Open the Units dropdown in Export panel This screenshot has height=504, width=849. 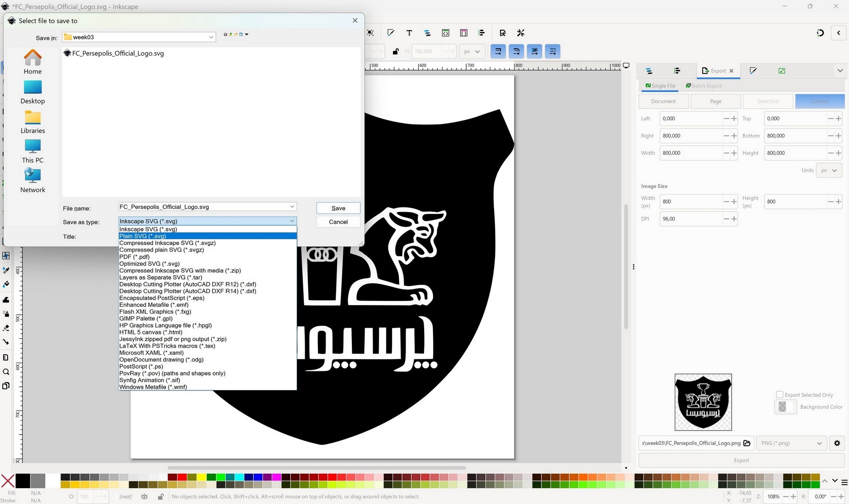(x=829, y=171)
